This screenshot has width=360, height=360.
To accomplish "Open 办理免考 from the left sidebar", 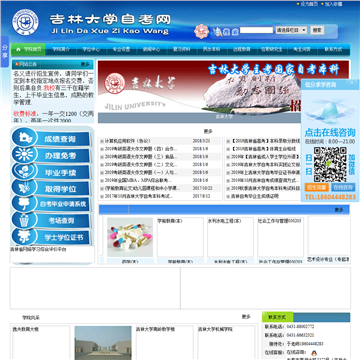I will 51,155.
